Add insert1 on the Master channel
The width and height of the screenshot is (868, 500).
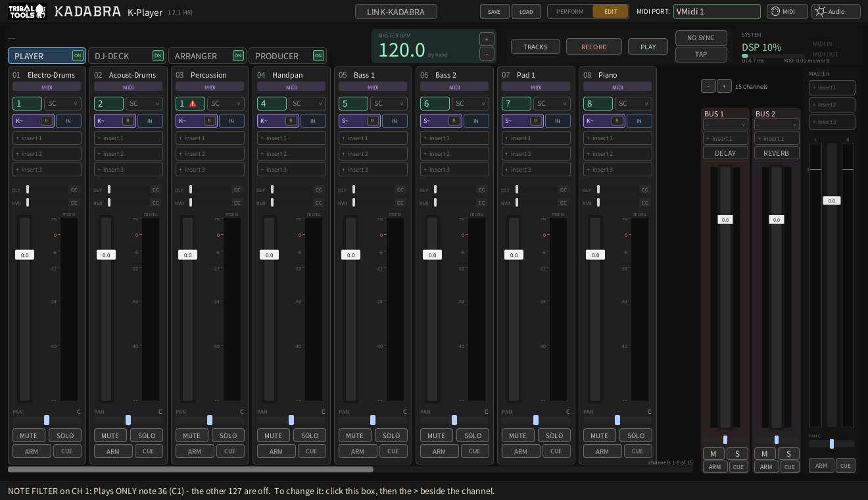(x=832, y=87)
